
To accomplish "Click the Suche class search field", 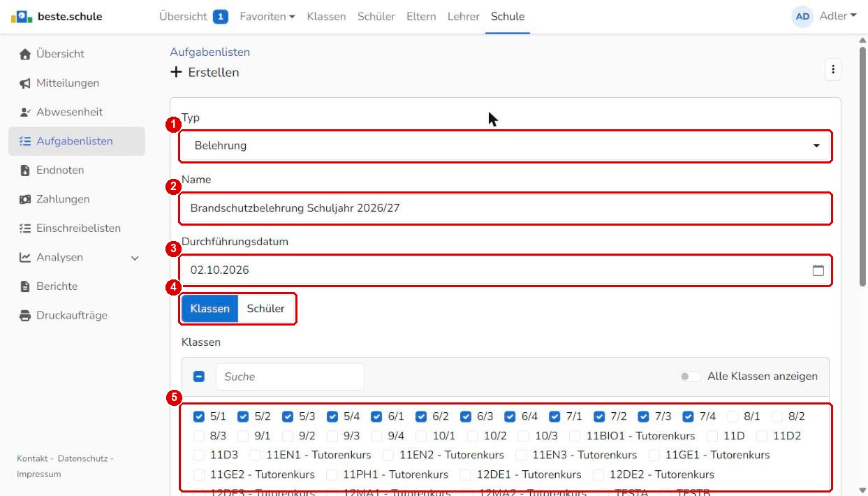I will click(290, 377).
